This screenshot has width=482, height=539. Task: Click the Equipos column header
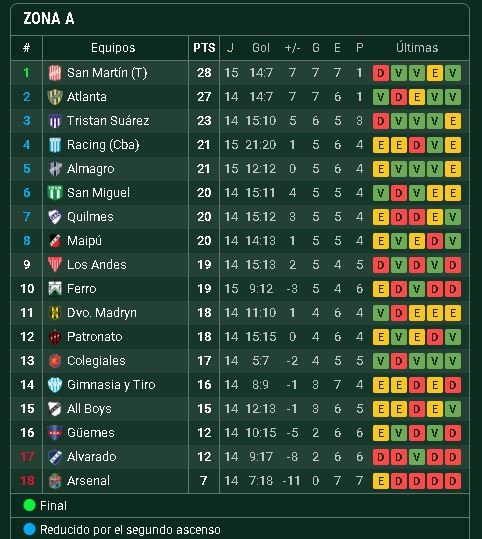[113, 48]
